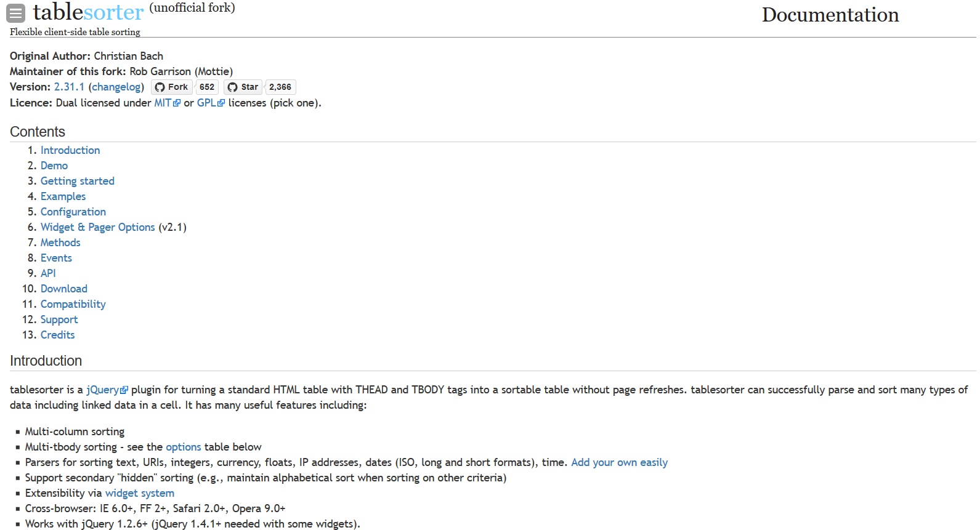Click the options table link
The image size is (980, 530).
pos(184,447)
